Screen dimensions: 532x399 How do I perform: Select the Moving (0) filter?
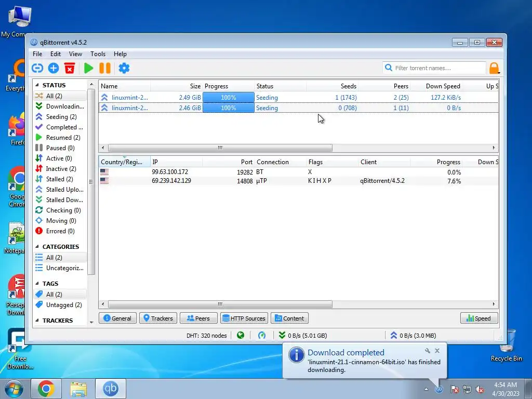pos(60,220)
